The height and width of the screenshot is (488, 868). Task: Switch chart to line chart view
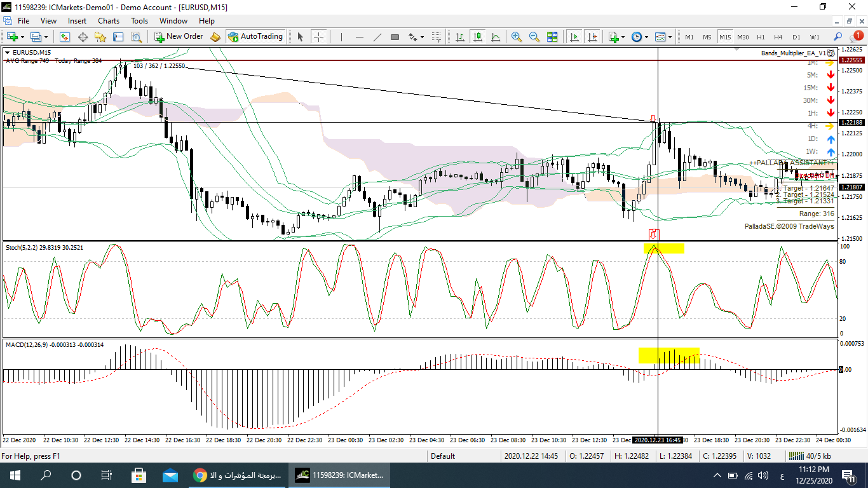[x=495, y=37]
